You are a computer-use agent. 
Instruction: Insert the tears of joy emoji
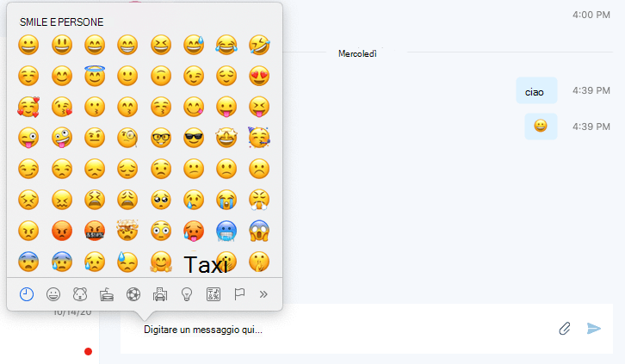click(x=226, y=45)
